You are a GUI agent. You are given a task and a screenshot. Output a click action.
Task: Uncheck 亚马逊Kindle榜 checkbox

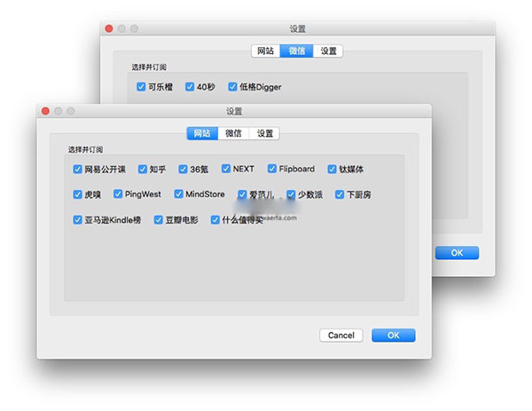click(x=78, y=220)
